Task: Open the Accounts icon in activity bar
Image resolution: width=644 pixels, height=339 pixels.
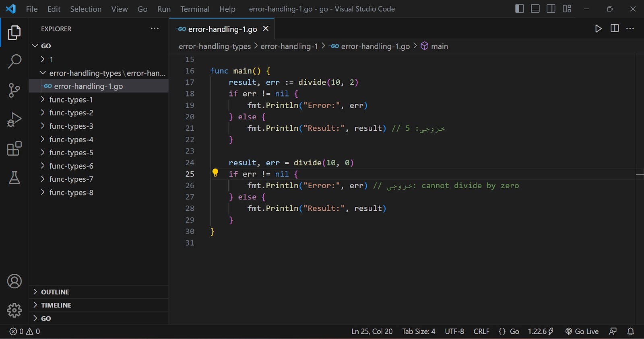Action: click(14, 281)
